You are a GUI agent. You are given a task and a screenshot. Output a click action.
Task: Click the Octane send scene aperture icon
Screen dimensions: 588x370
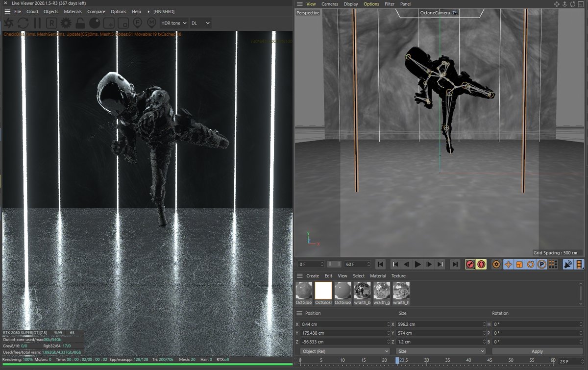point(9,23)
